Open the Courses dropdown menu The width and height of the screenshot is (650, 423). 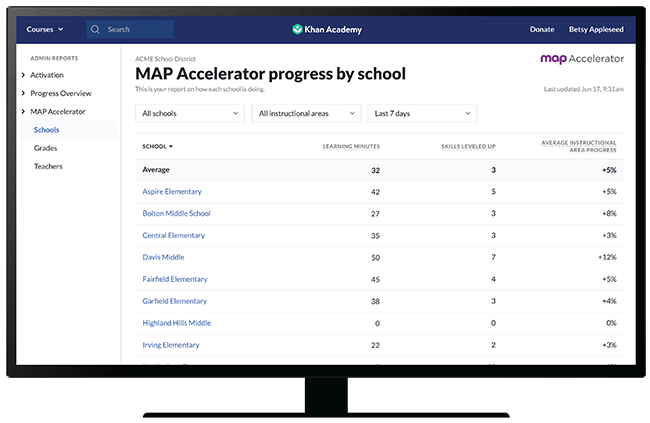point(45,29)
